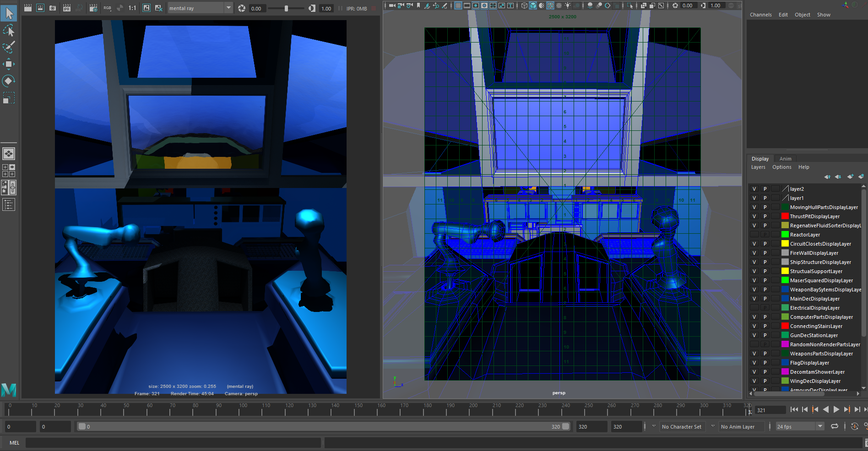Open render settings from Render View toolbar
The image size is (868, 451).
[x=93, y=8]
